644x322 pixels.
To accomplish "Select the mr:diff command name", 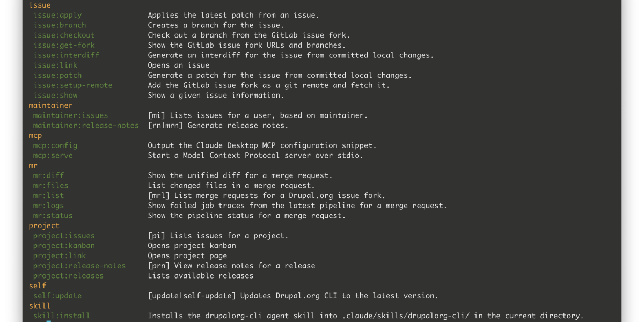I will (48, 175).
